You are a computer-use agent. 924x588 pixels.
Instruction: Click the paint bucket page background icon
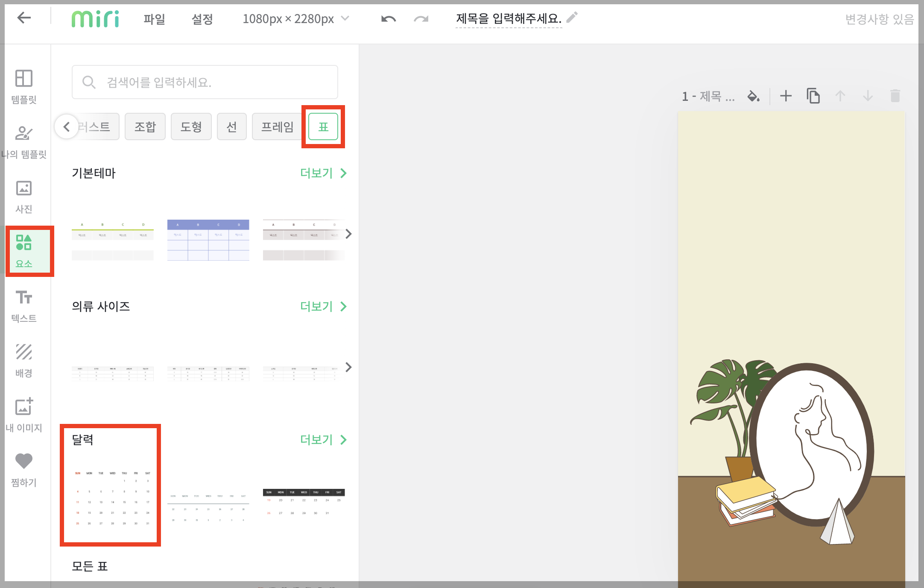(753, 96)
